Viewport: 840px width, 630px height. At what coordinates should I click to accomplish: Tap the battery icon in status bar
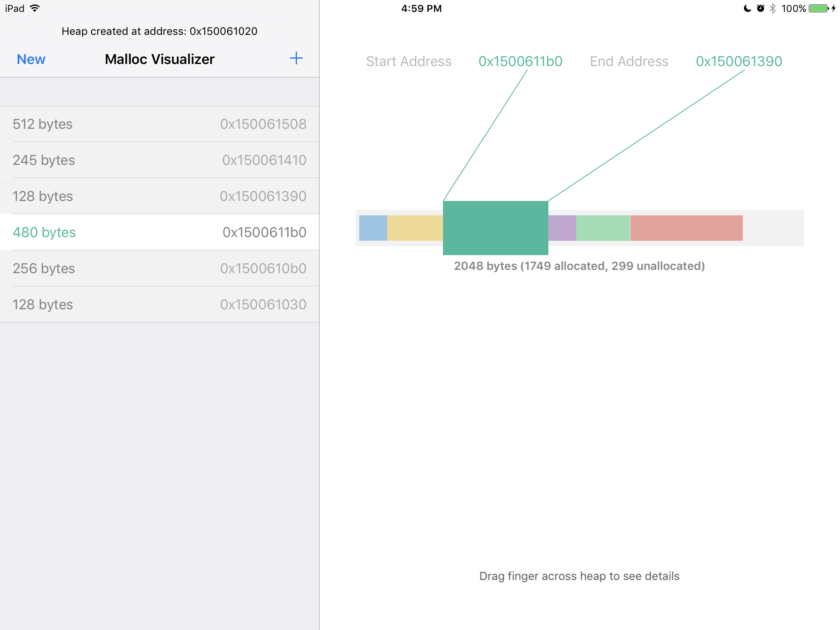(x=819, y=8)
